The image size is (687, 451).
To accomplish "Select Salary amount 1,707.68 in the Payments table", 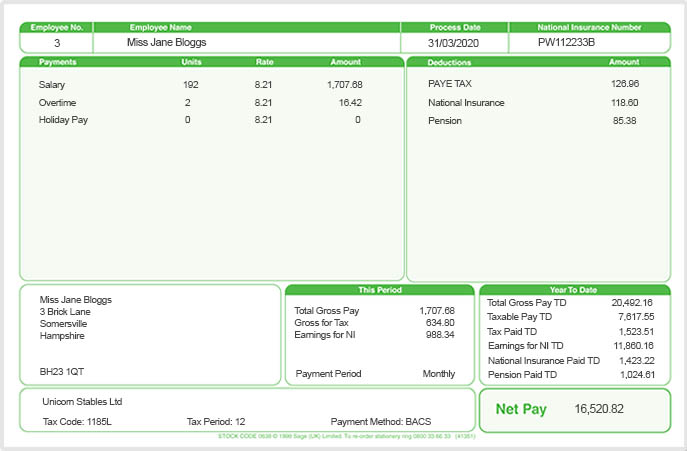I will pyautogui.click(x=345, y=85).
